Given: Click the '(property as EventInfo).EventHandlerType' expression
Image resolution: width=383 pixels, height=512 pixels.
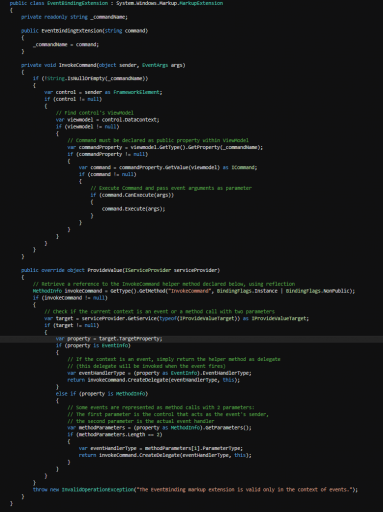Looking at the screenshot, I should [192, 373].
